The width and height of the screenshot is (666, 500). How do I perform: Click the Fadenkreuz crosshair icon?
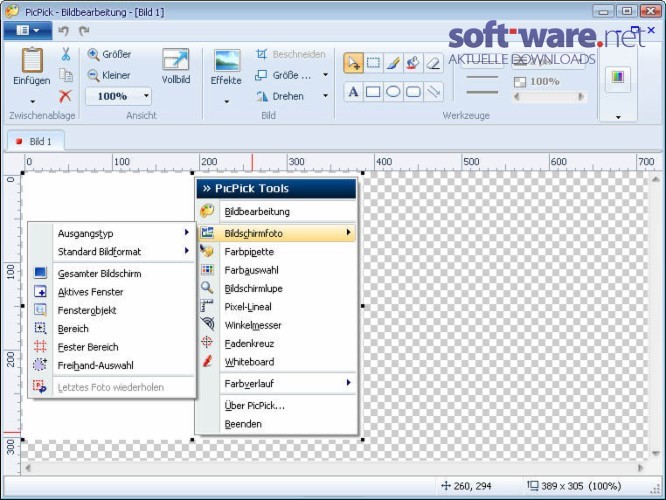[207, 342]
